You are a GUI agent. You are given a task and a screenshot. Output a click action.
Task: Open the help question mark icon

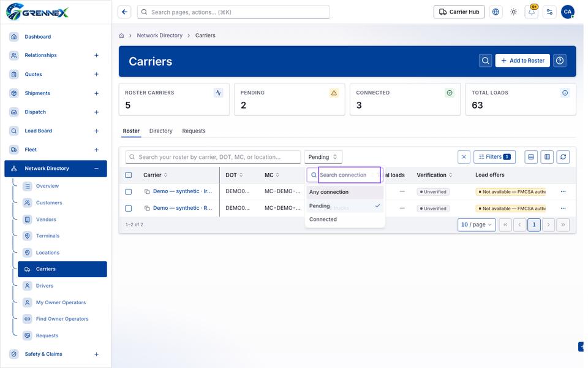pos(560,61)
